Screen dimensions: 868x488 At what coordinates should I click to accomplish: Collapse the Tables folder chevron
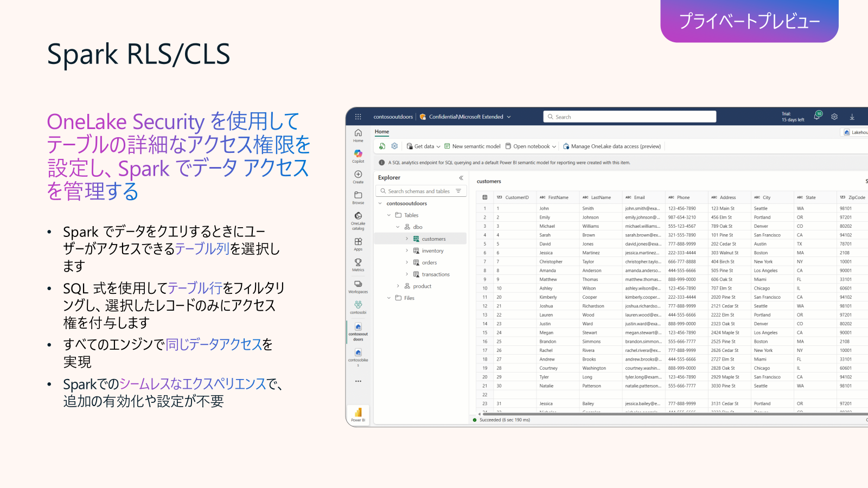[x=389, y=215]
